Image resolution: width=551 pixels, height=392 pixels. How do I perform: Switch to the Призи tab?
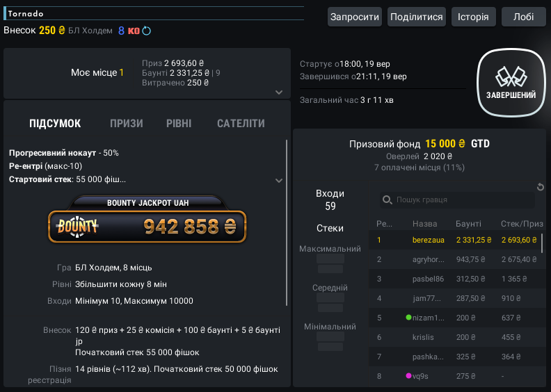coord(127,124)
